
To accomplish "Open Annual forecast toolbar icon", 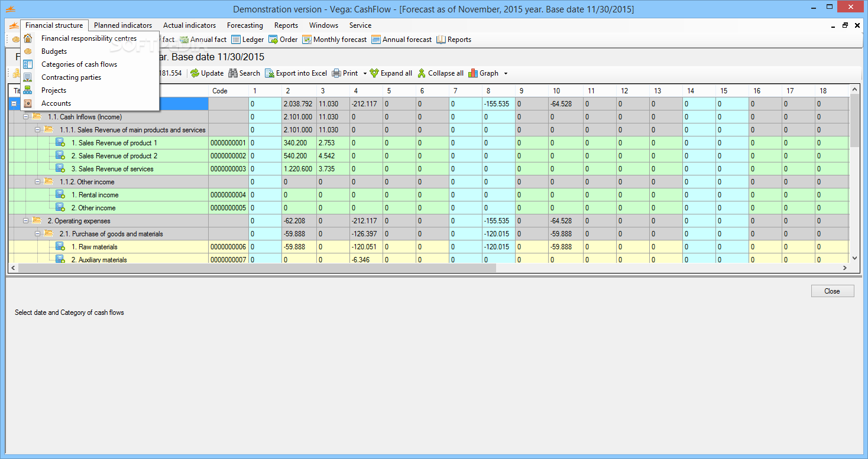I will 376,40.
